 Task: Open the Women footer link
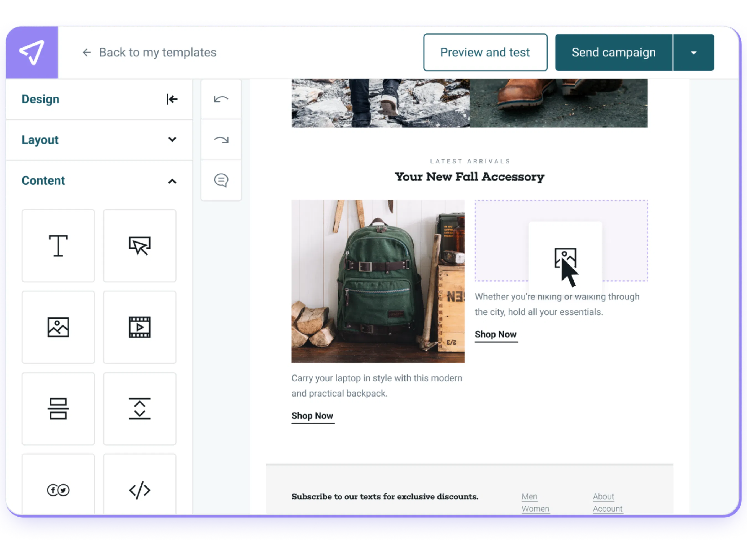[x=535, y=509]
